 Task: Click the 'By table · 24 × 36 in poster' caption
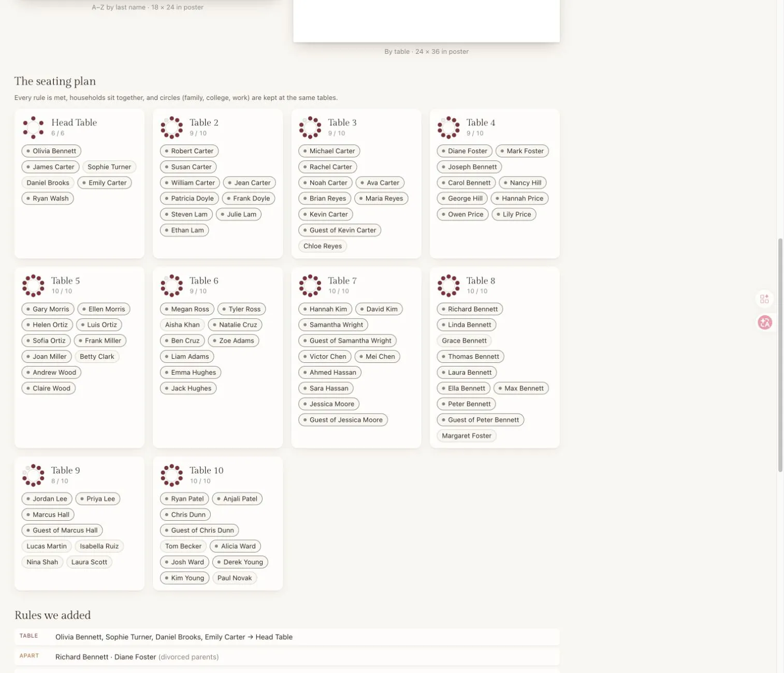pos(427,52)
